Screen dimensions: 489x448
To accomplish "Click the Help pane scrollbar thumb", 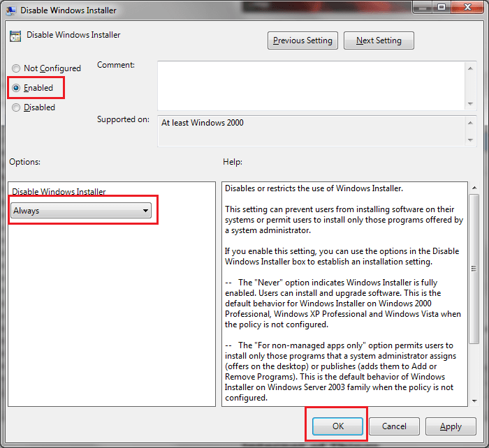I will [474, 269].
